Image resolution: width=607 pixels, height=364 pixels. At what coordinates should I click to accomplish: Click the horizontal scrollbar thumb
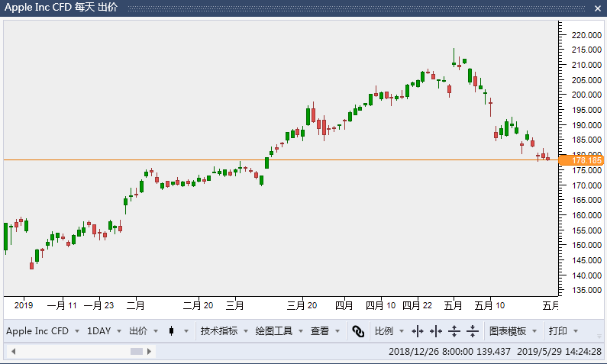click(136, 351)
